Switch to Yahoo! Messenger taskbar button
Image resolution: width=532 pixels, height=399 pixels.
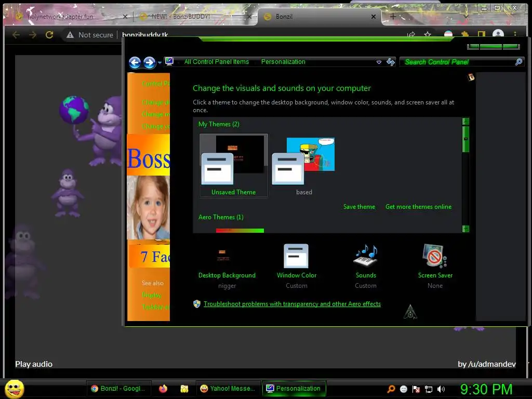click(x=228, y=389)
